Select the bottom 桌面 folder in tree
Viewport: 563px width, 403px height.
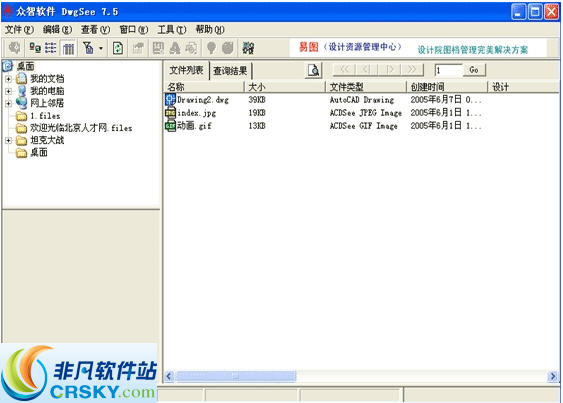point(39,153)
